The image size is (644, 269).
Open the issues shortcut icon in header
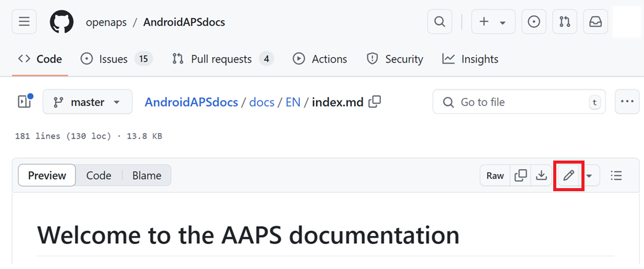(534, 21)
